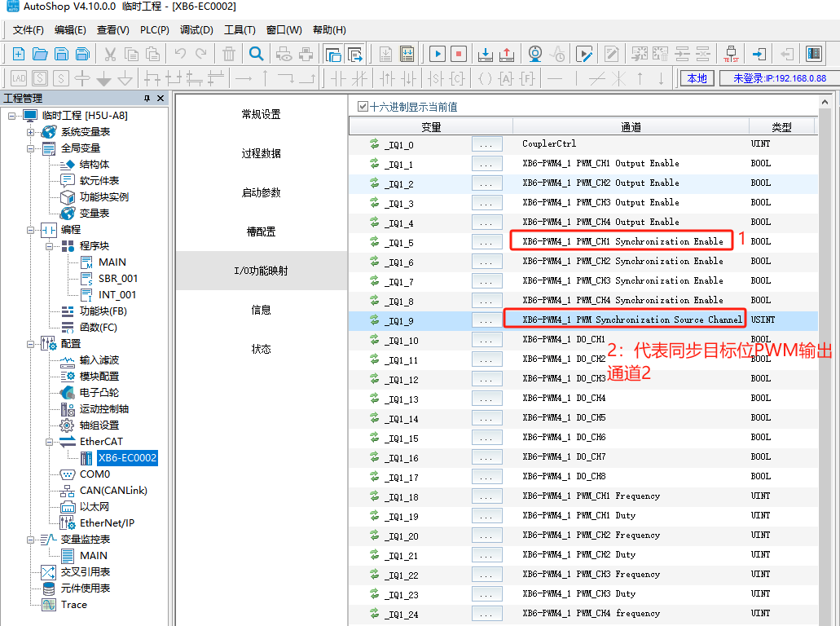Click the Upload from PLC icon
The image size is (840, 626).
[x=506, y=54]
